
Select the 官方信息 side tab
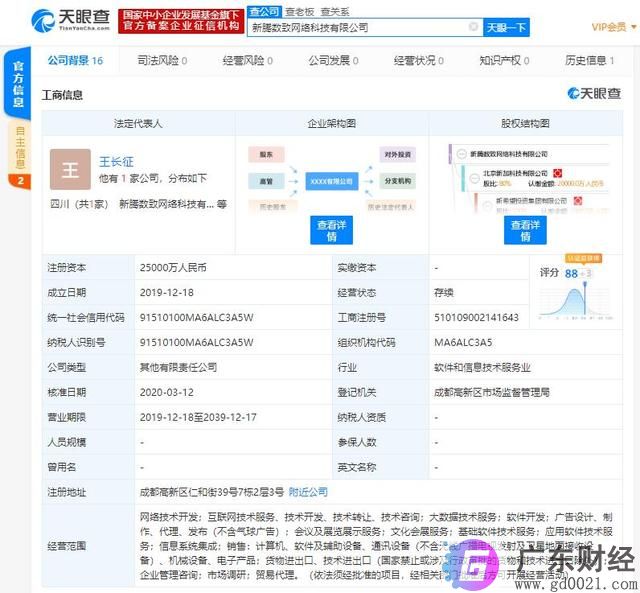pos(18,84)
